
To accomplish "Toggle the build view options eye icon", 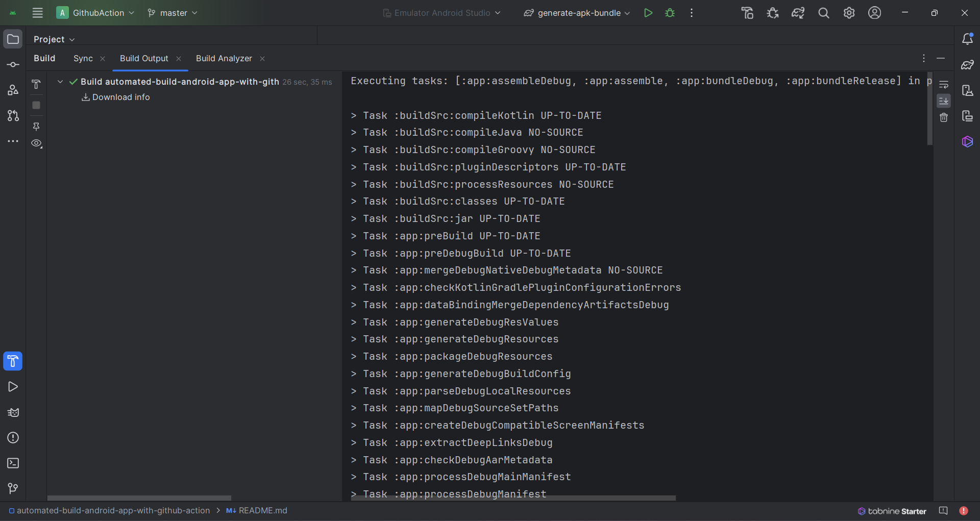I will [x=36, y=143].
